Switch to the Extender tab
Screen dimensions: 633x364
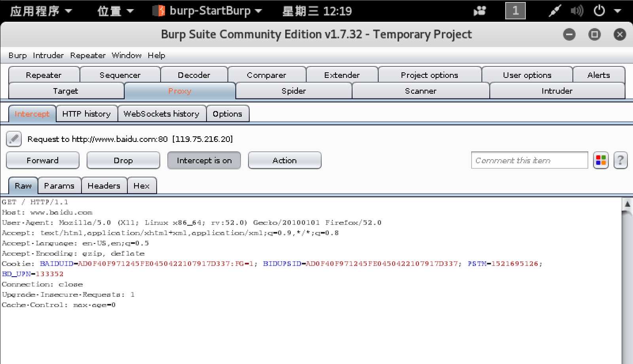tap(342, 75)
